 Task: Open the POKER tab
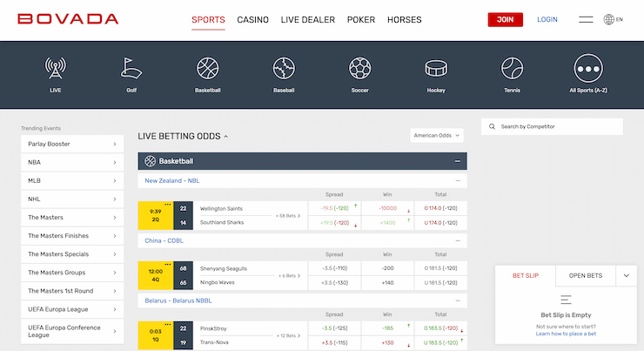coord(361,20)
